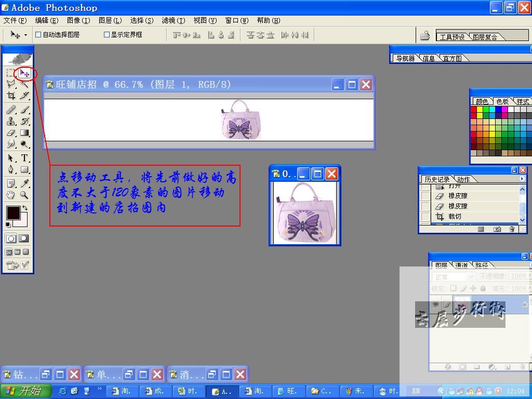Open the 帮助(H) menu
This screenshot has height=399, width=532.
point(269,21)
